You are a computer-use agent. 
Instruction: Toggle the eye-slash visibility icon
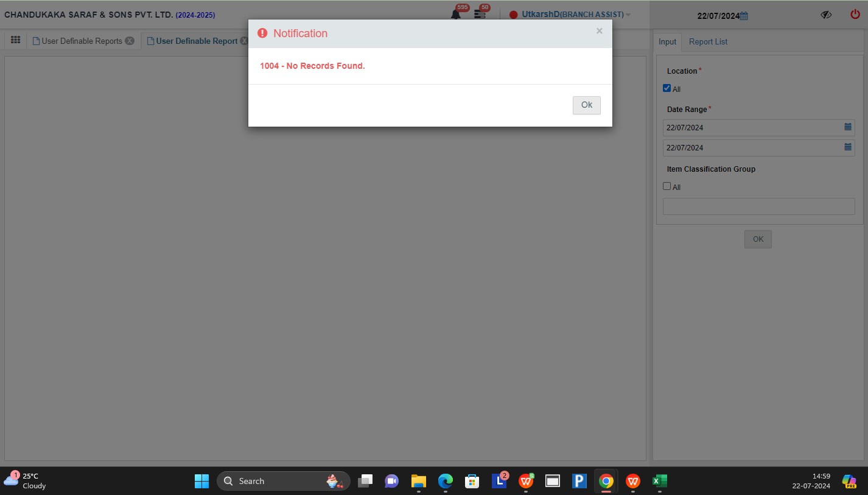coord(825,15)
